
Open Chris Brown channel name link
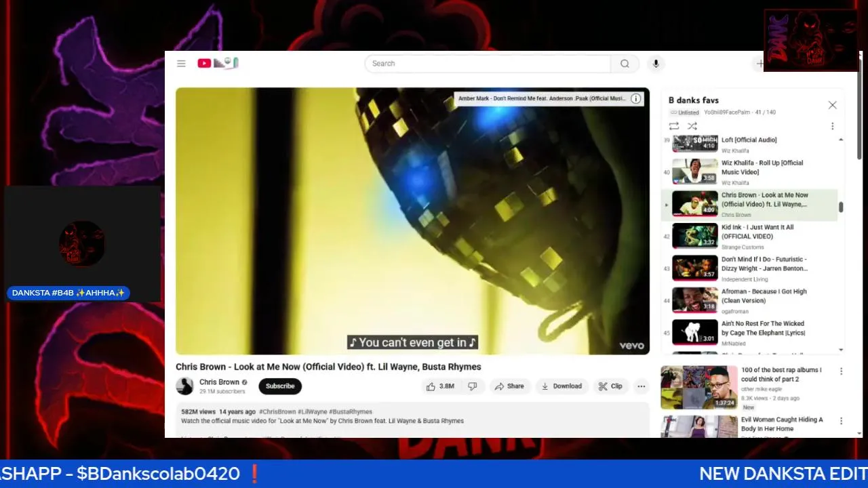point(219,382)
